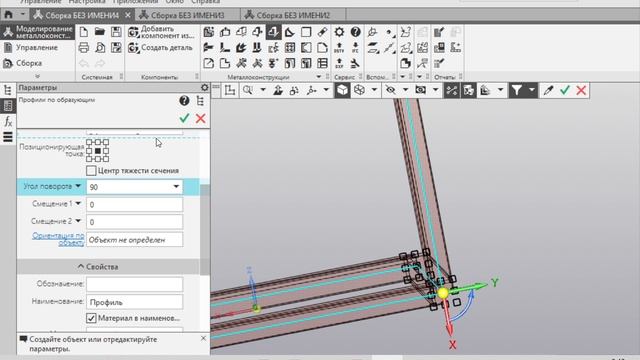
Task: Click the IFC export icon in the Сервис group
Action: pyautogui.click(x=356, y=48)
